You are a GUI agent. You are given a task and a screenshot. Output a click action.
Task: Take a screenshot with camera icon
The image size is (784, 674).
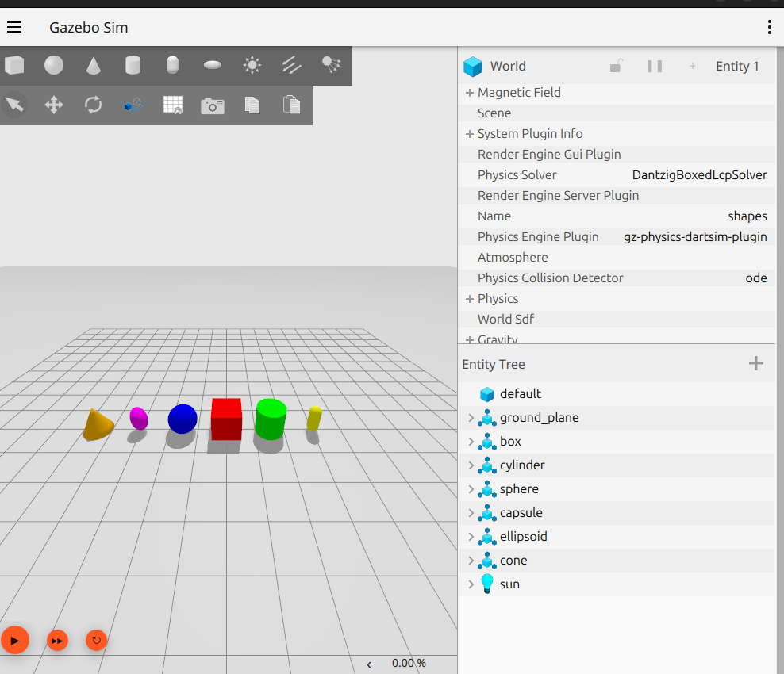[213, 105]
